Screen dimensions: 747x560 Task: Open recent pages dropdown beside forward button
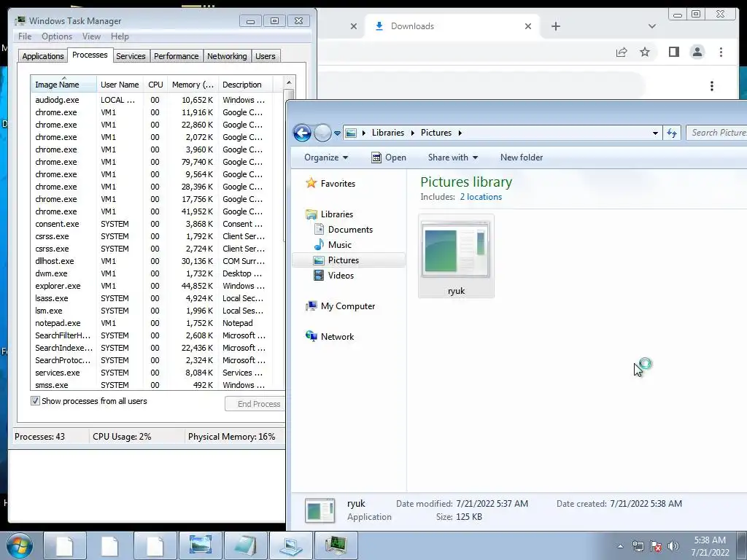[337, 133]
